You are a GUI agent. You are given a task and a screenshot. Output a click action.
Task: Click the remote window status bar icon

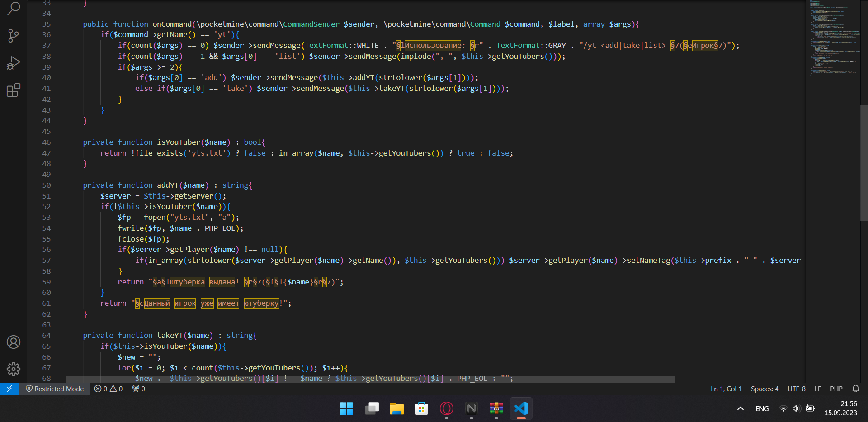9,389
